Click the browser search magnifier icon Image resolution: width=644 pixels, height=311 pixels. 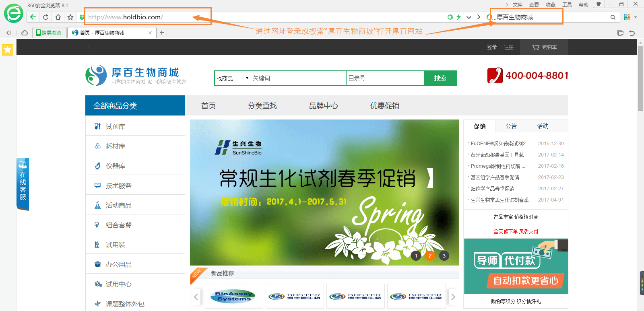[613, 17]
